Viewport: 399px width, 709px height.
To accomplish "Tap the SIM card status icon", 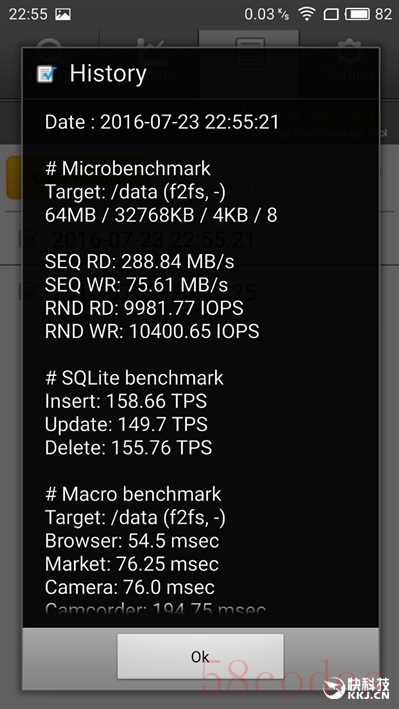I will (x=331, y=14).
